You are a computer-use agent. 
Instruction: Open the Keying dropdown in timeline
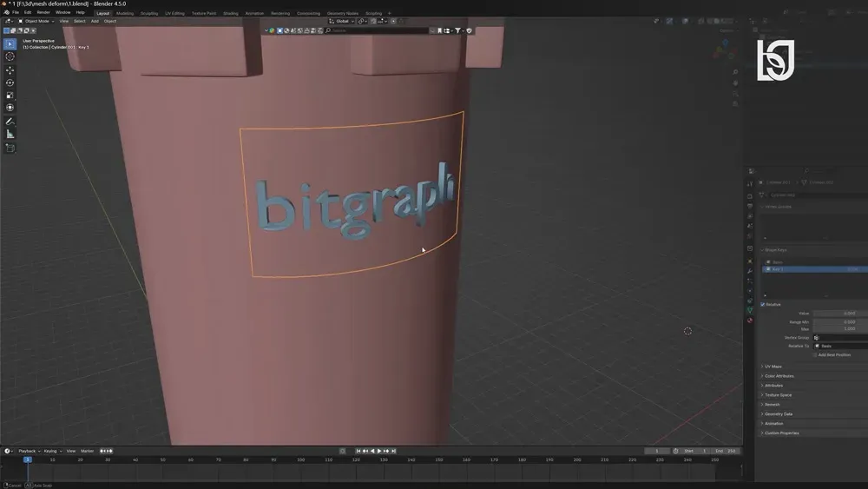point(53,451)
